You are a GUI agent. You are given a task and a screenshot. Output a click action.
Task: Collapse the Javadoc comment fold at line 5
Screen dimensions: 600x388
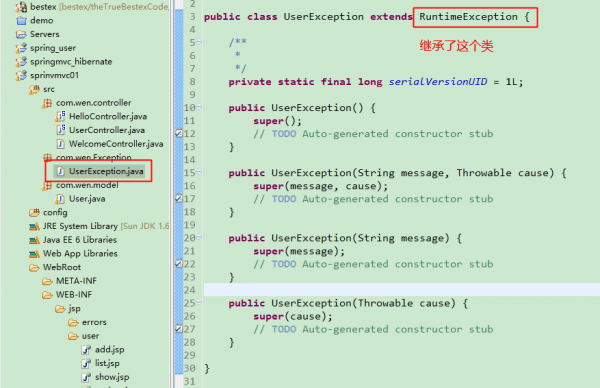[199, 42]
